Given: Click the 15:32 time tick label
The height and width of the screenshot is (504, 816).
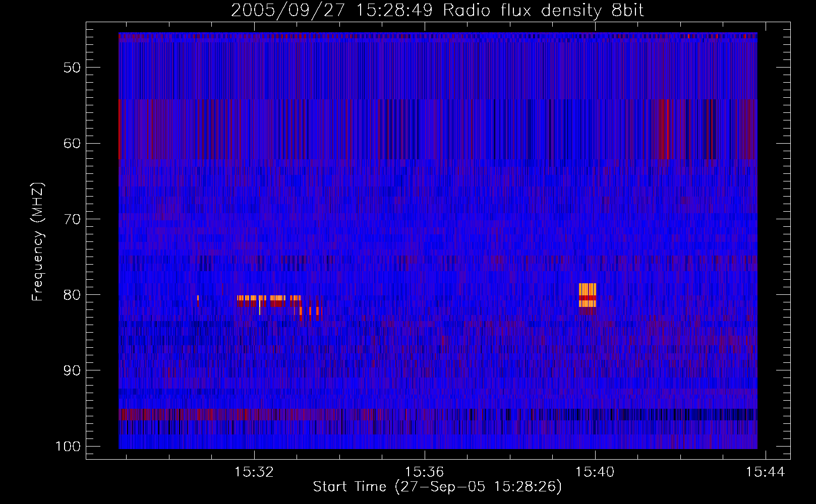Looking at the screenshot, I should point(254,472).
